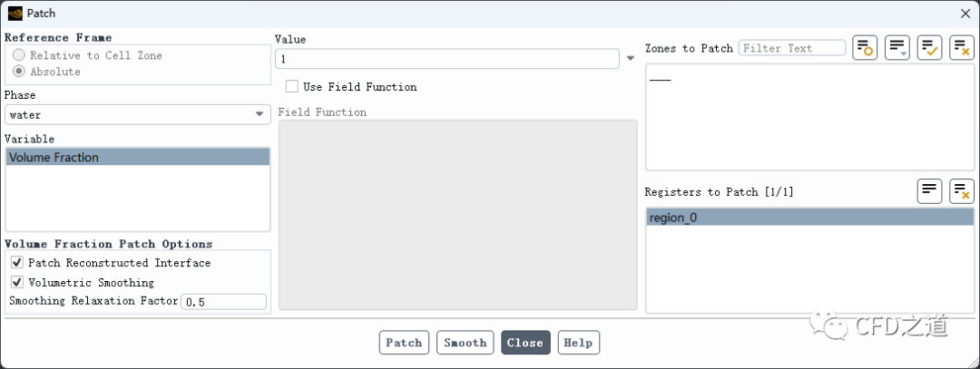Screen dimensions: 980x369
Task: Click the Smooth button
Action: click(465, 342)
